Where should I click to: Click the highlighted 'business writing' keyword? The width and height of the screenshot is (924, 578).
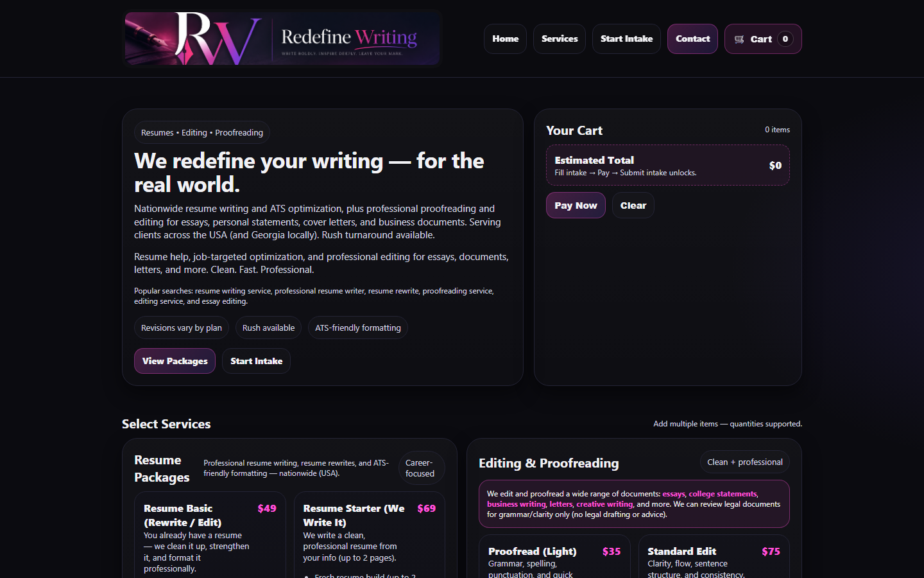(516, 504)
